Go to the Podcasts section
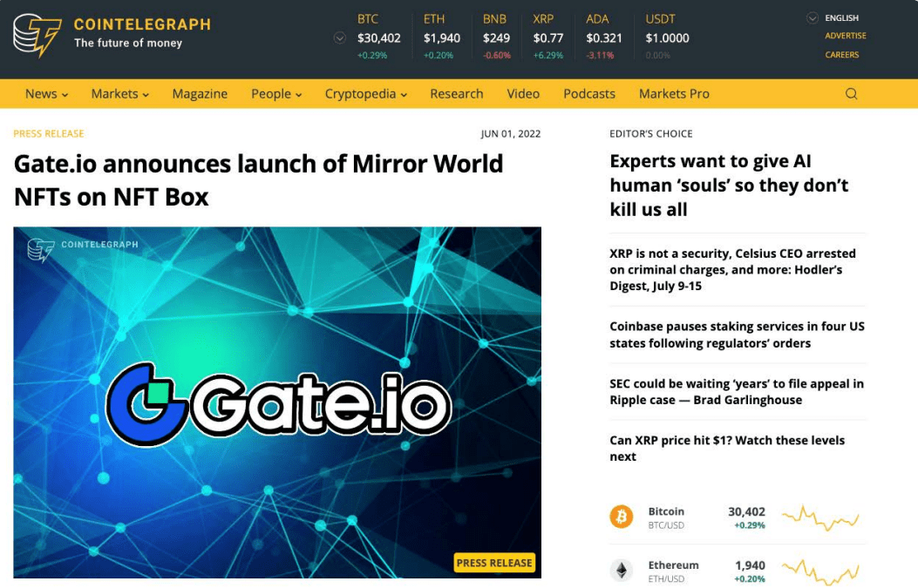 588,93
